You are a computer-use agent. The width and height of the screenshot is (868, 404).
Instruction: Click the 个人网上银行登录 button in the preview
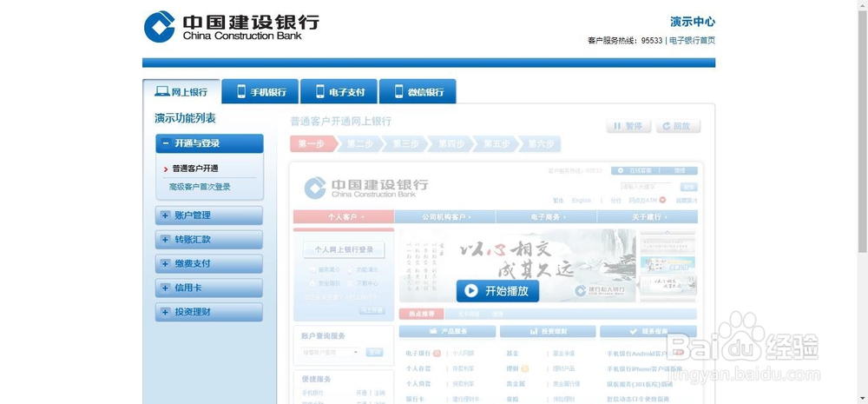coord(344,250)
